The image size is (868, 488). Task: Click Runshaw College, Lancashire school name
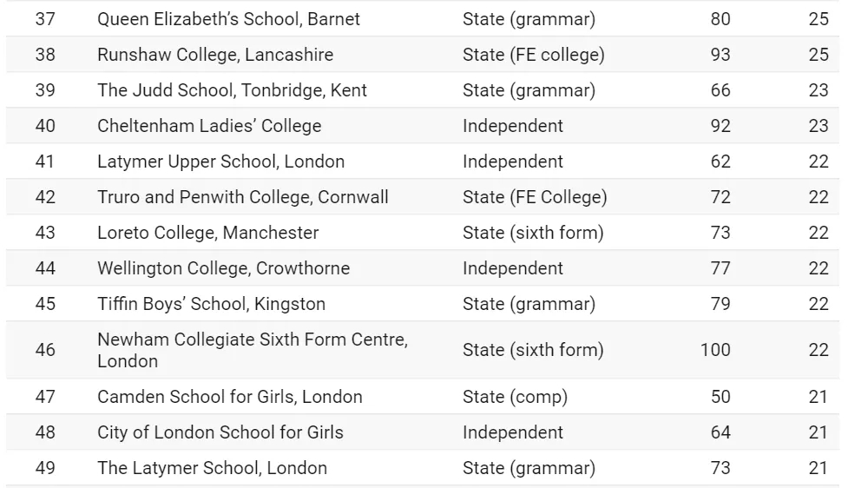pos(215,55)
